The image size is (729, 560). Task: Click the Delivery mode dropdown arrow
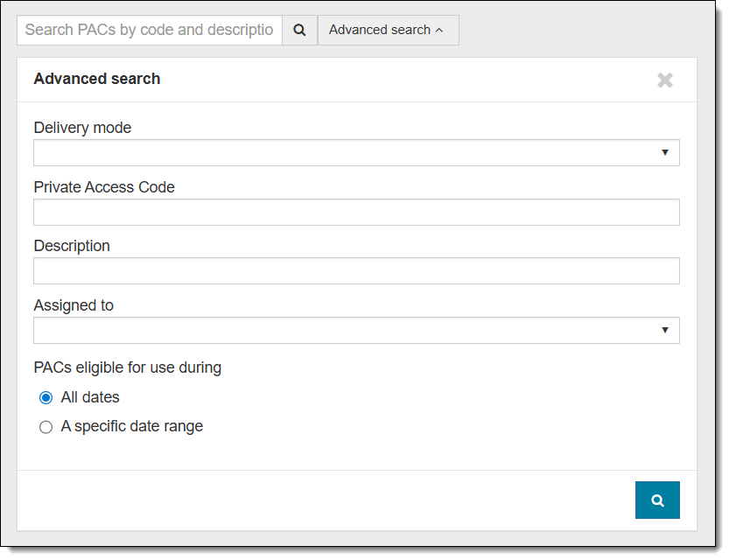tap(665, 153)
